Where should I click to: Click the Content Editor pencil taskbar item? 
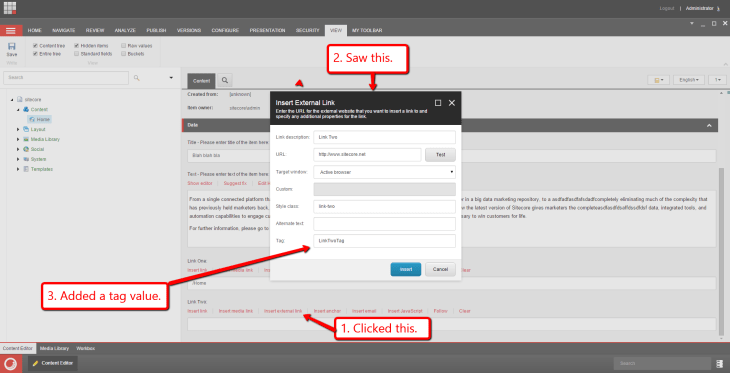pos(53,363)
